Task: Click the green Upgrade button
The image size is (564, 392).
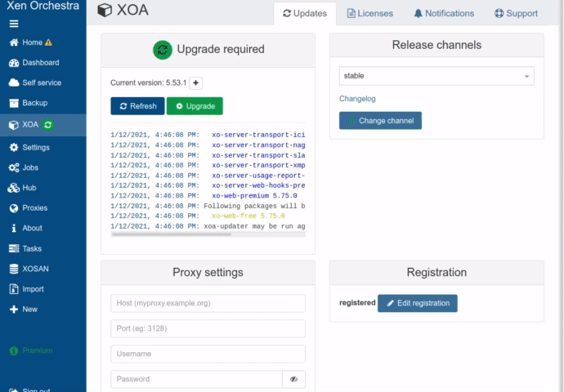Action: coord(195,106)
